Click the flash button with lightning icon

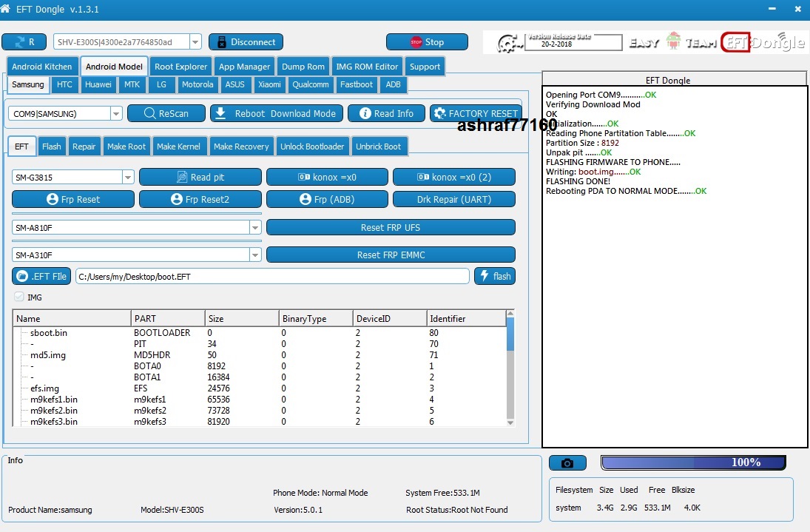(495, 276)
